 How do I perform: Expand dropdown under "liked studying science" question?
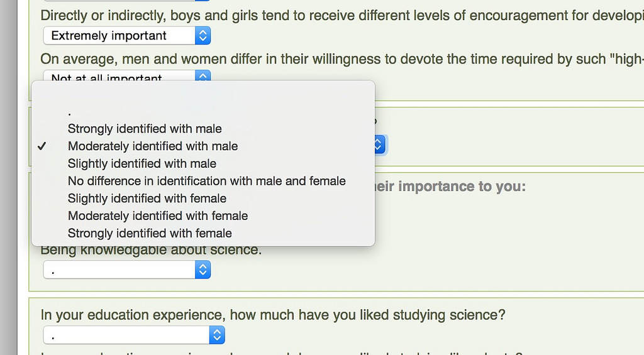coord(133,335)
